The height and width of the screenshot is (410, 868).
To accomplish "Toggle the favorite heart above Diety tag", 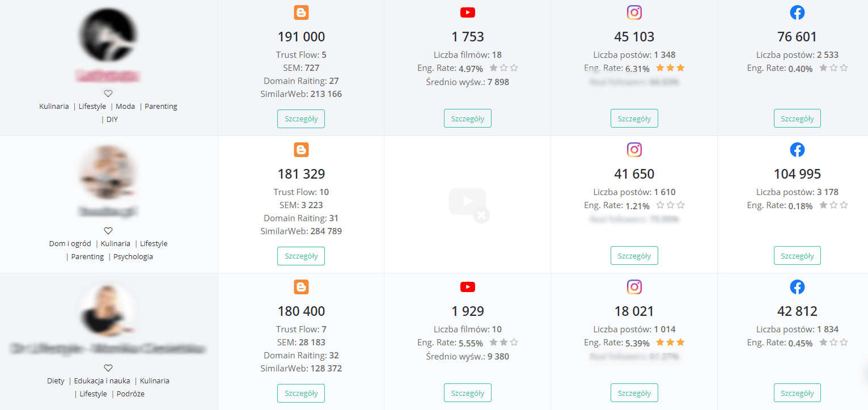I will [x=108, y=368].
